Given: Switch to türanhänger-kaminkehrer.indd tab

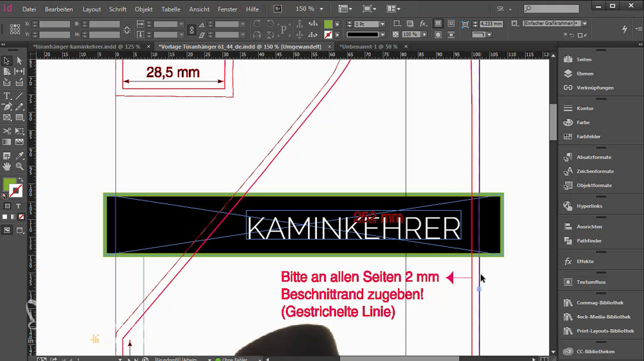Looking at the screenshot, I should pos(86,47).
